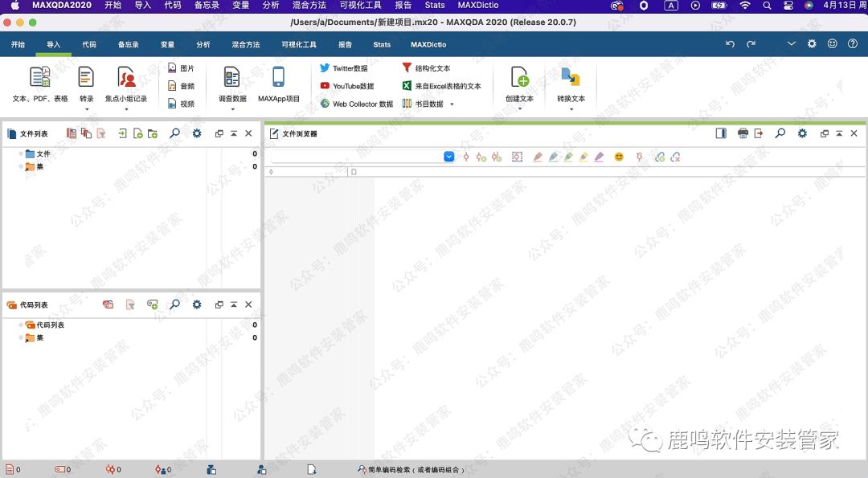Open the help question mark icon
Image resolution: width=868 pixels, height=478 pixels.
click(x=853, y=43)
